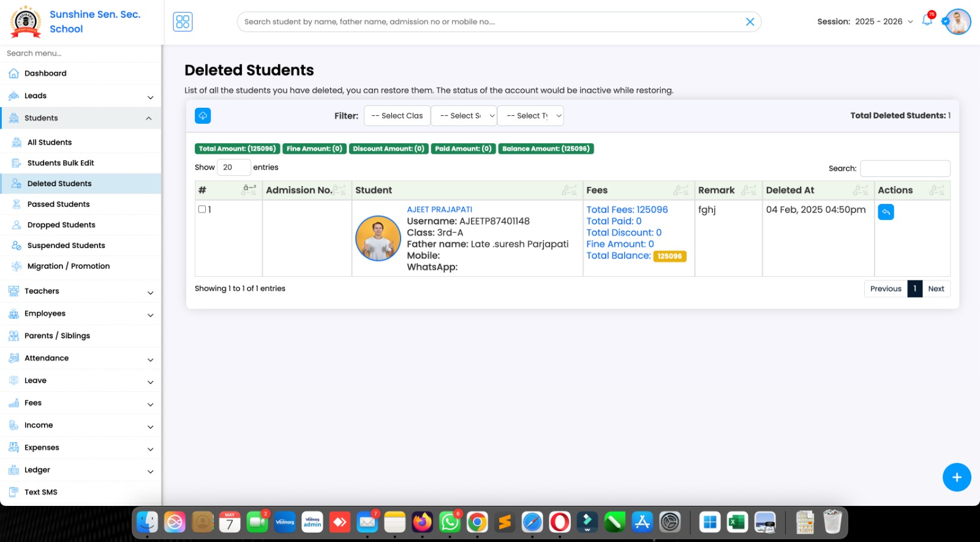Open WhatsApp from the dock
Image resolution: width=980 pixels, height=542 pixels.
point(450,522)
